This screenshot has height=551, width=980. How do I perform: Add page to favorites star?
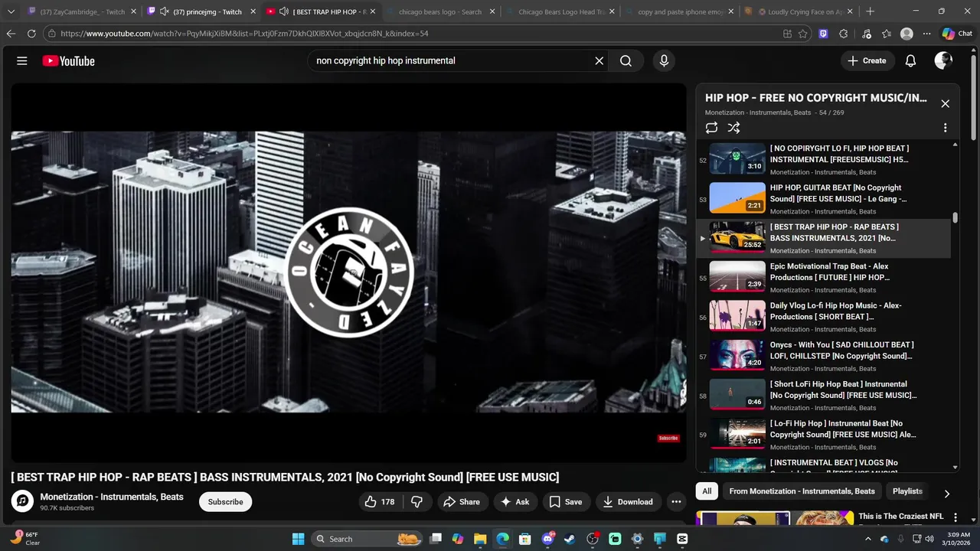point(802,34)
